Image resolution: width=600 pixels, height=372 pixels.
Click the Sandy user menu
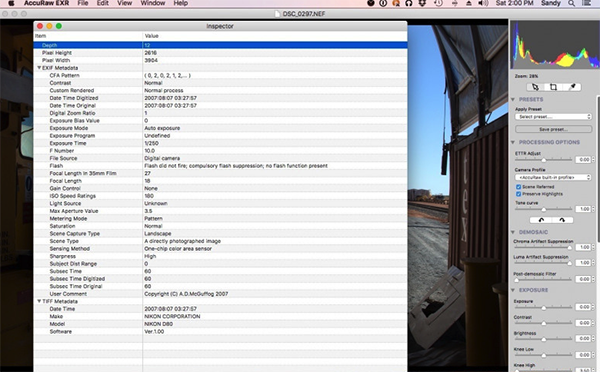point(551,3)
